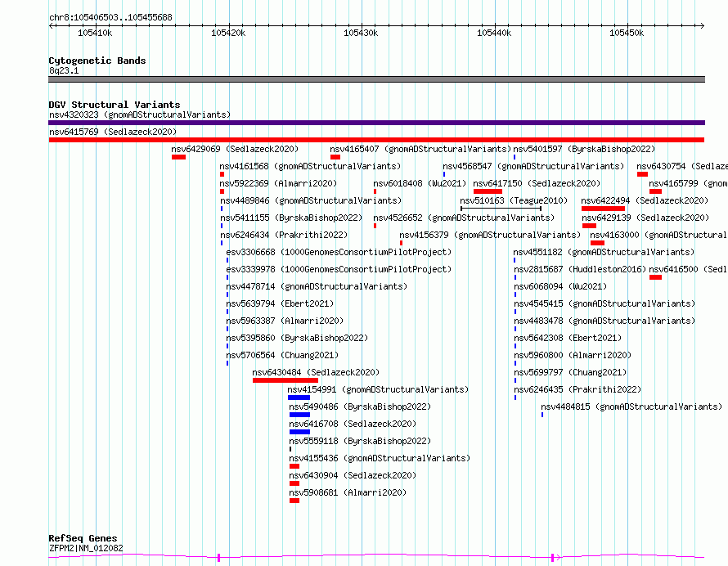
Task: Select nsv4526652 (gnomADStructuralVariants) label
Action: pos(464,218)
